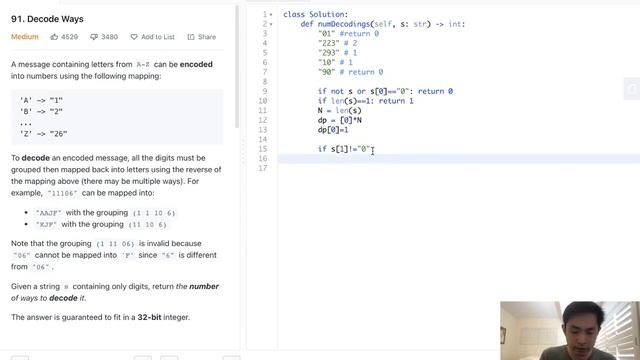Click the thumbs-down dislike icon
Viewport: 640px width, 360px height.
[94, 37]
